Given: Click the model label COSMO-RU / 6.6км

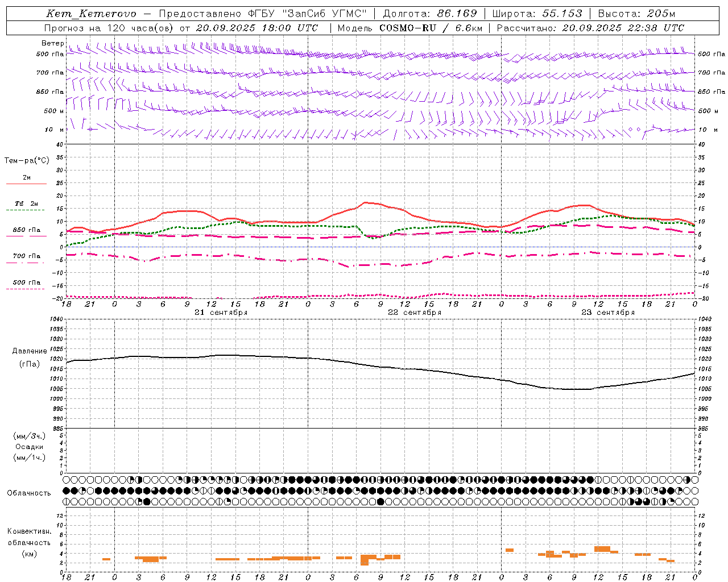Looking at the screenshot, I should coord(431,28).
